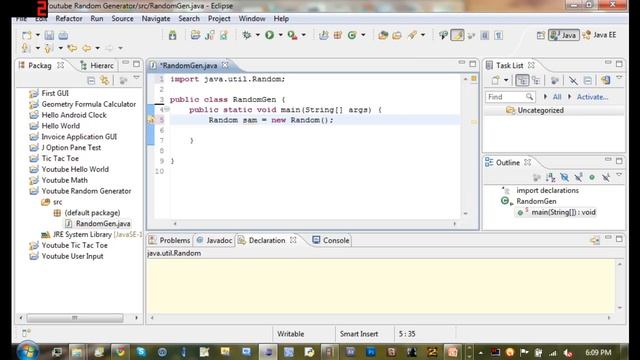640x360 pixels.
Task: Open the Navigate menu
Action: [156, 19]
